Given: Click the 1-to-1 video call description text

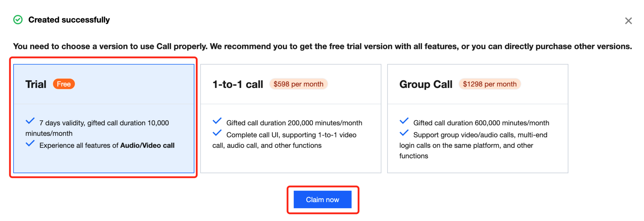Looking at the screenshot, I should [x=284, y=140].
